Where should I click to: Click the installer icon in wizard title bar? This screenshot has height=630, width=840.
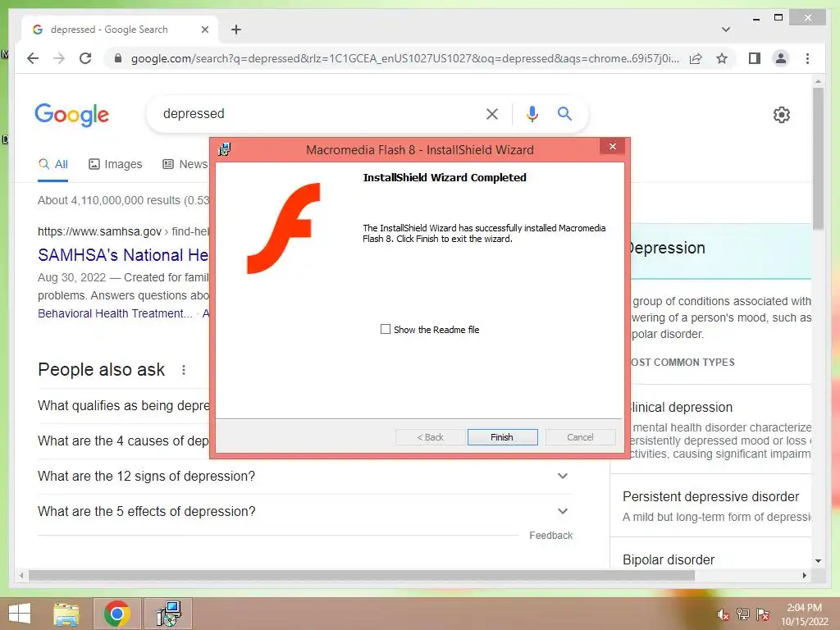(x=225, y=149)
